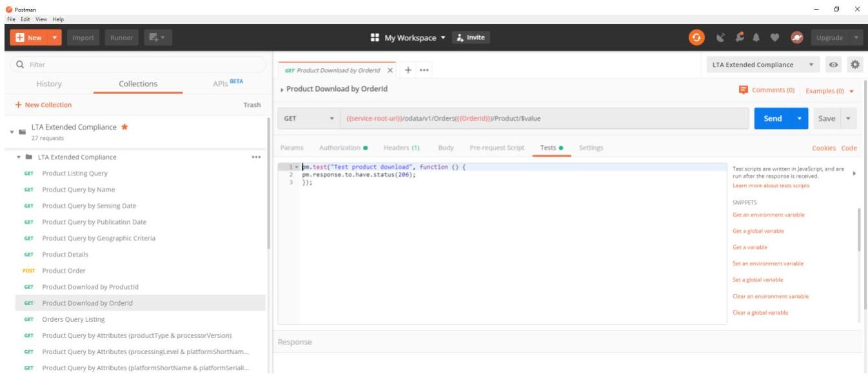
Task: Open the Cookies link
Action: click(x=824, y=148)
